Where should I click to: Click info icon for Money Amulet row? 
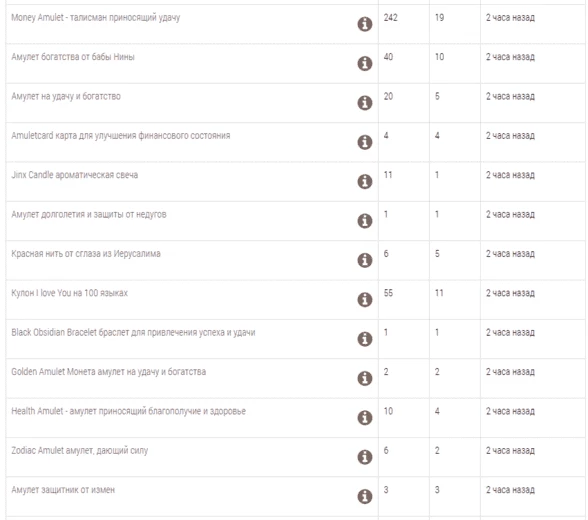point(364,24)
